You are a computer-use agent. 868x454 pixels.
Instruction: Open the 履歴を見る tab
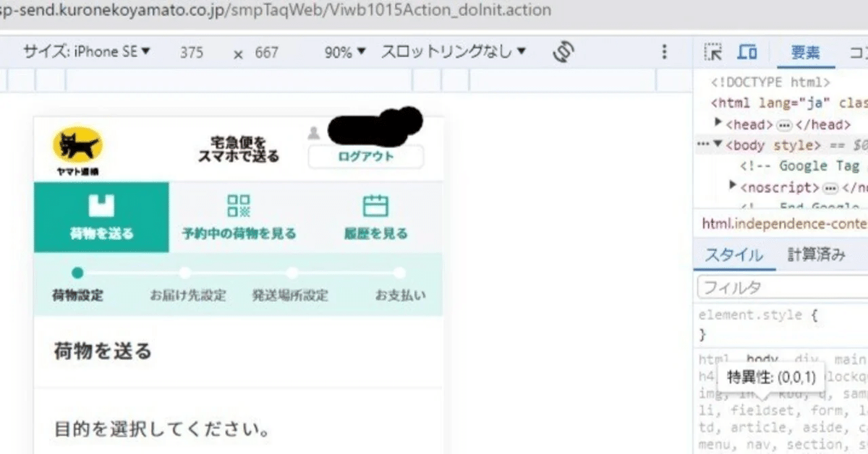tap(375, 217)
